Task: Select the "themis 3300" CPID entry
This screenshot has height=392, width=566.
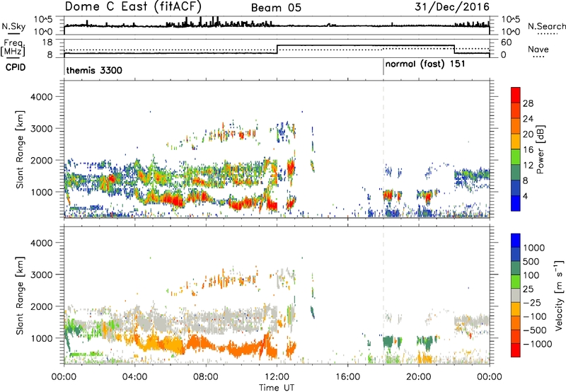Action: point(94,70)
